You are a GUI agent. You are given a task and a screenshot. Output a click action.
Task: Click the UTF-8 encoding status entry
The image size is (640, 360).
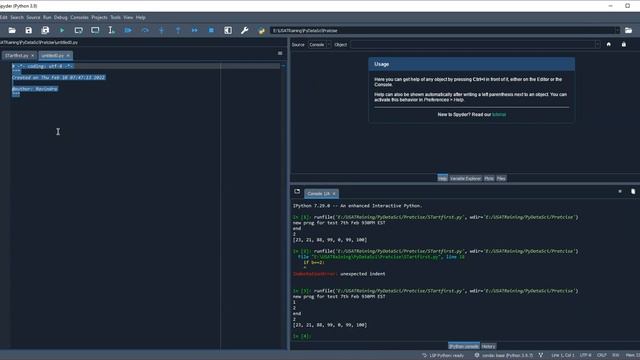[585, 356]
